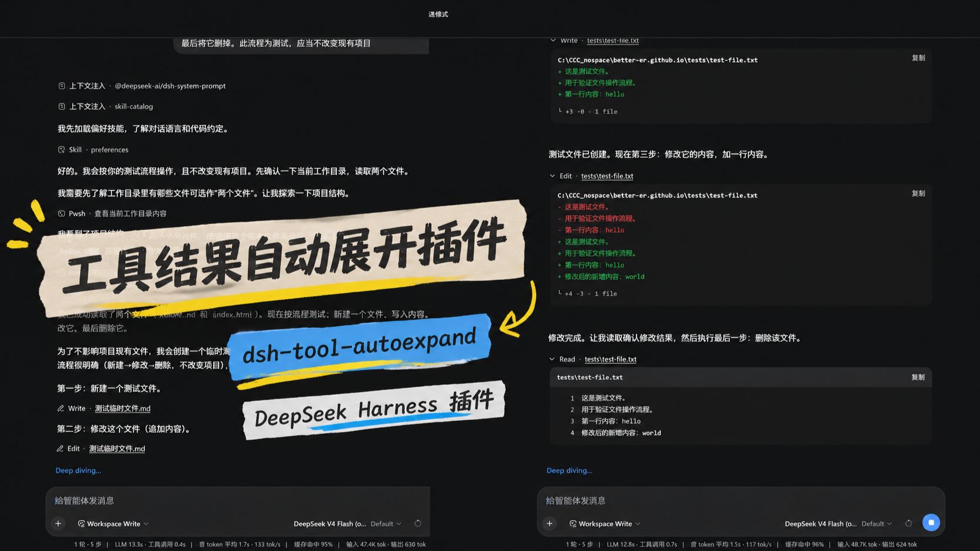
Task: Click Deep diving... status in left pane
Action: (x=78, y=470)
